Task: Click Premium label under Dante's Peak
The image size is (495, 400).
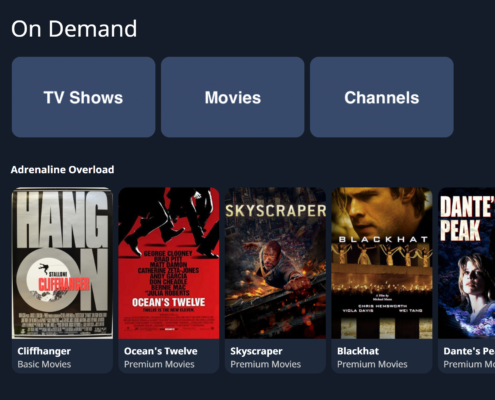Action: 469,364
